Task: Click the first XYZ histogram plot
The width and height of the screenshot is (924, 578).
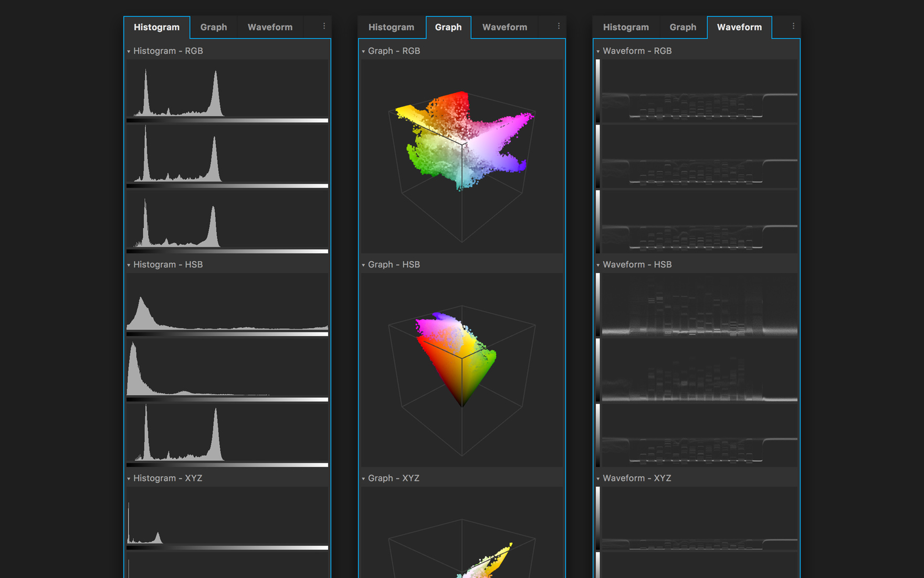Action: [227, 515]
